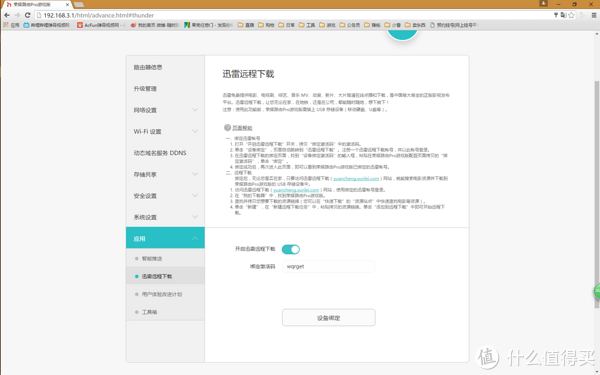This screenshot has width=600, height=375.
Task: Click the address bar URL field
Action: click(x=295, y=15)
